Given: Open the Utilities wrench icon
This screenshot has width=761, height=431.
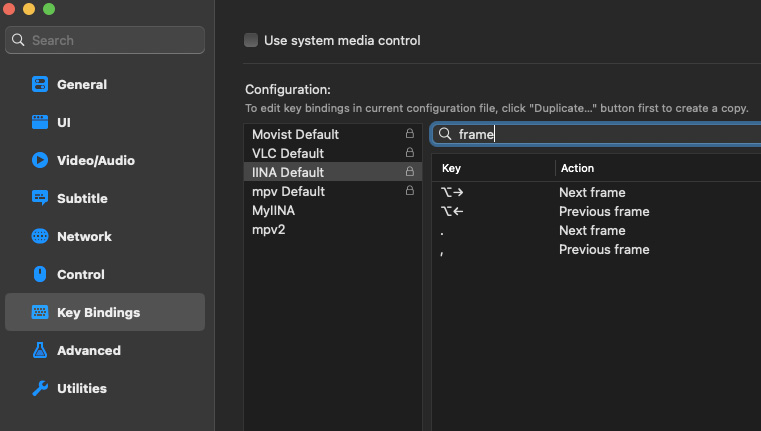Looking at the screenshot, I should click(40, 389).
